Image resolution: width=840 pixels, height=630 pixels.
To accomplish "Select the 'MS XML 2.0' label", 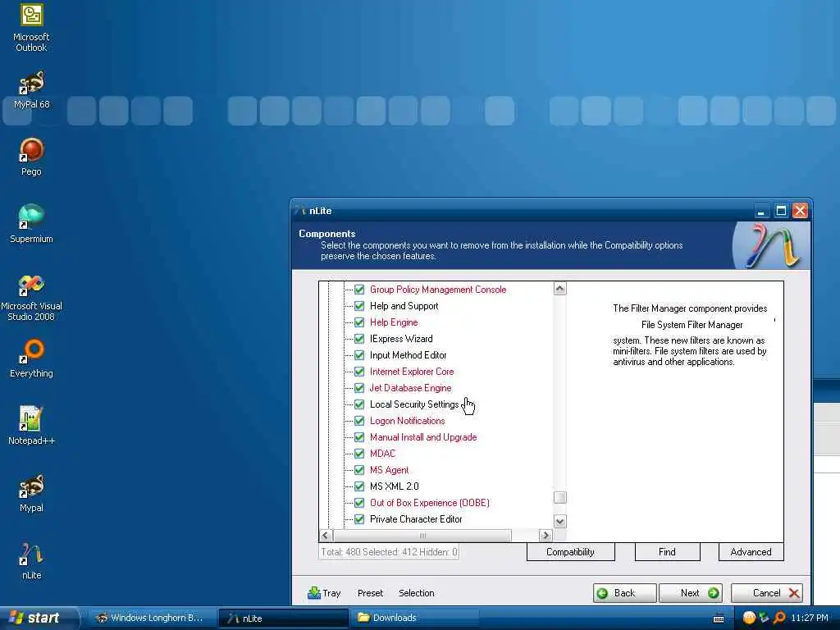I will [395, 486].
